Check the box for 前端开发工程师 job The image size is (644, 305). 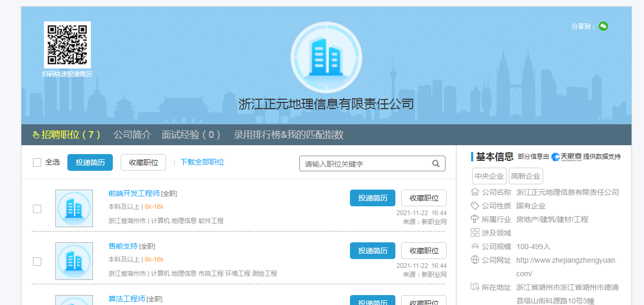37,209
